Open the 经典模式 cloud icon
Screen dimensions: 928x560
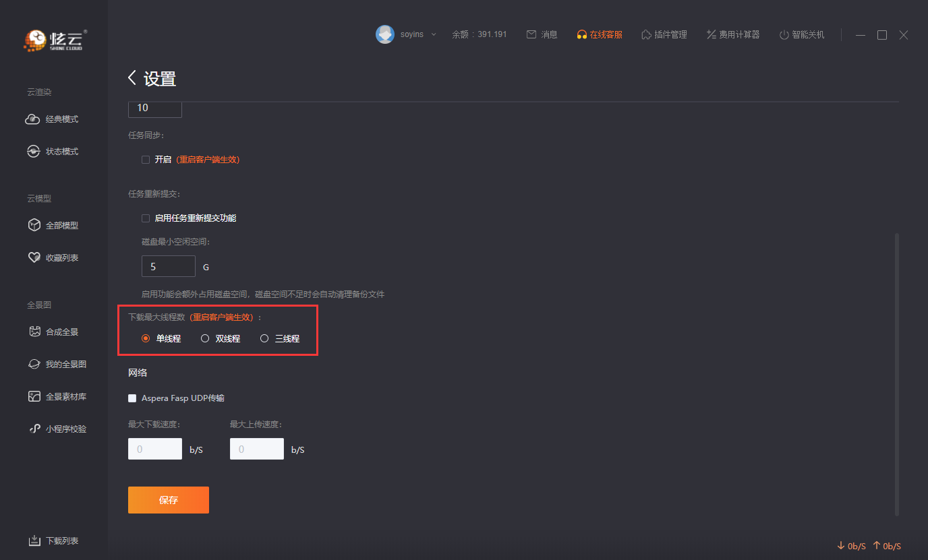[33, 119]
